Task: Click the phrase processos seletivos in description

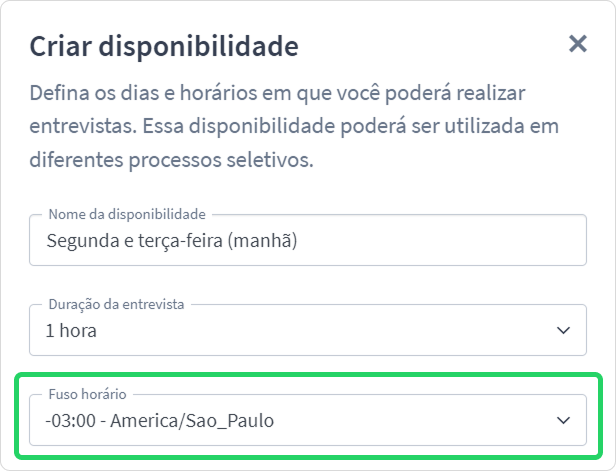Action: (x=221, y=160)
